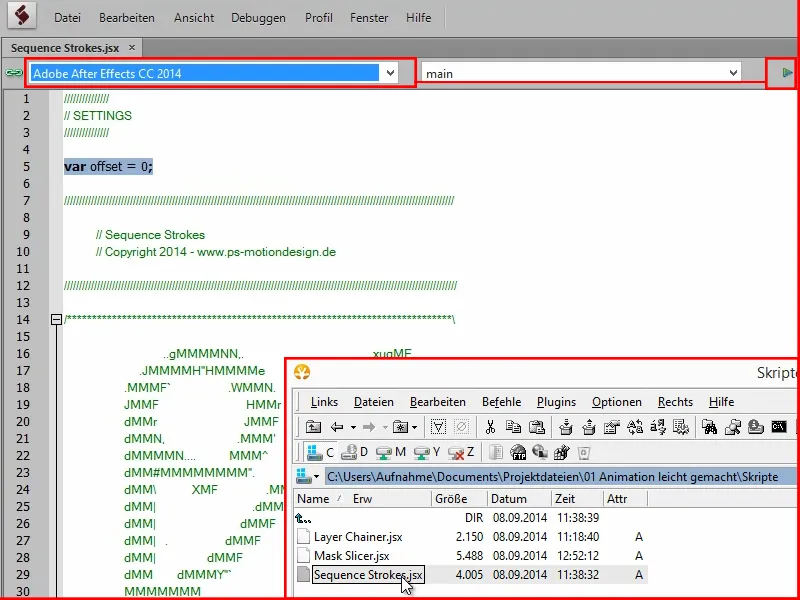
Task: Open the Befehle menu
Action: (502, 402)
